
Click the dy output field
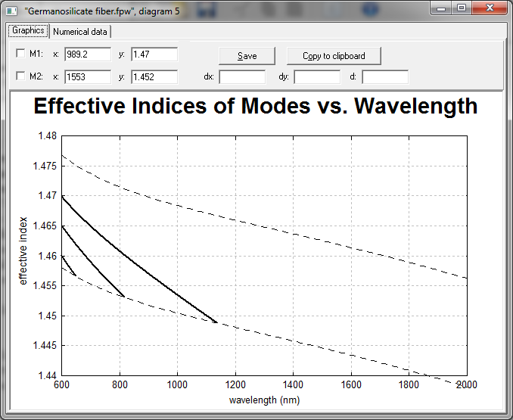pos(317,77)
